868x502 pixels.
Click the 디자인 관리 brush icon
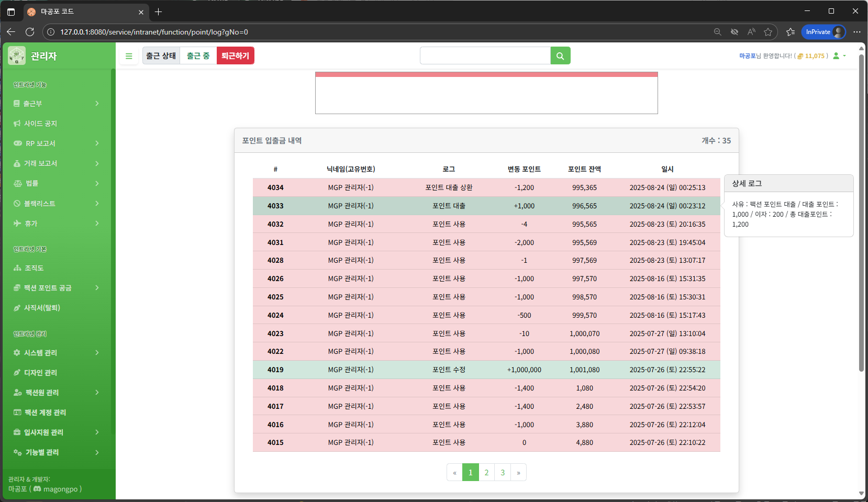click(17, 373)
